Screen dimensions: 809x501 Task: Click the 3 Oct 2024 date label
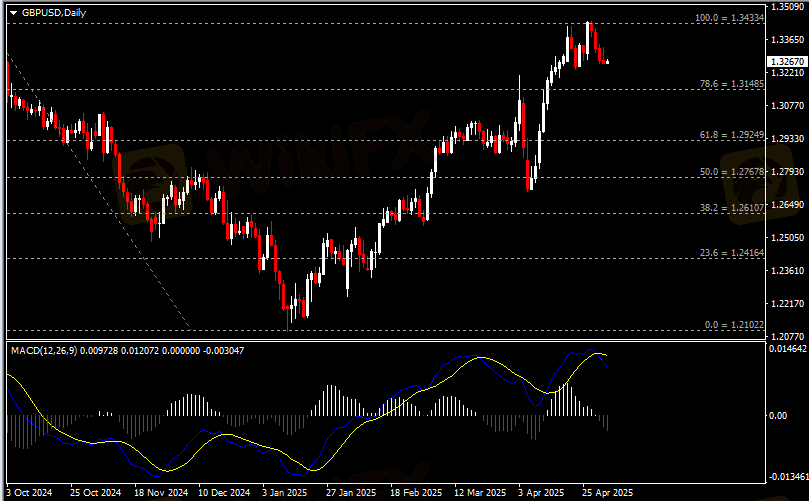click(29, 493)
